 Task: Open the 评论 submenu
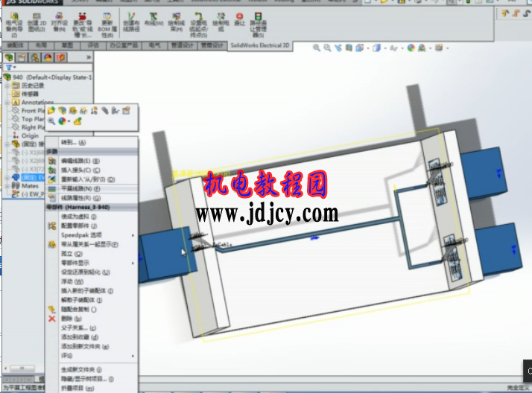92,356
